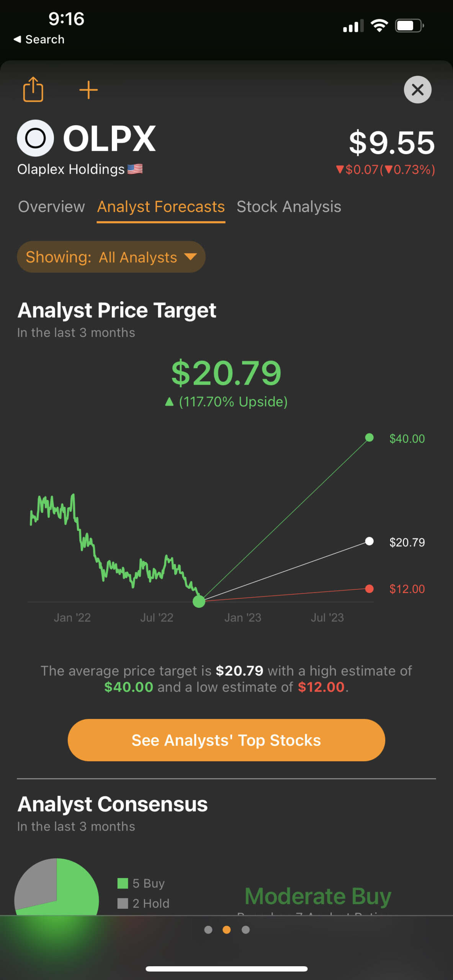
Task: Tap the Olaplex round logo icon
Action: 36,138
